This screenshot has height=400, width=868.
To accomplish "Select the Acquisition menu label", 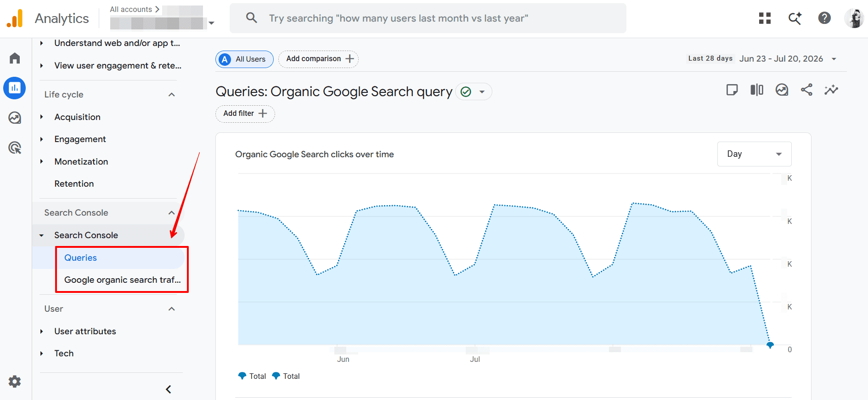I will coord(77,117).
